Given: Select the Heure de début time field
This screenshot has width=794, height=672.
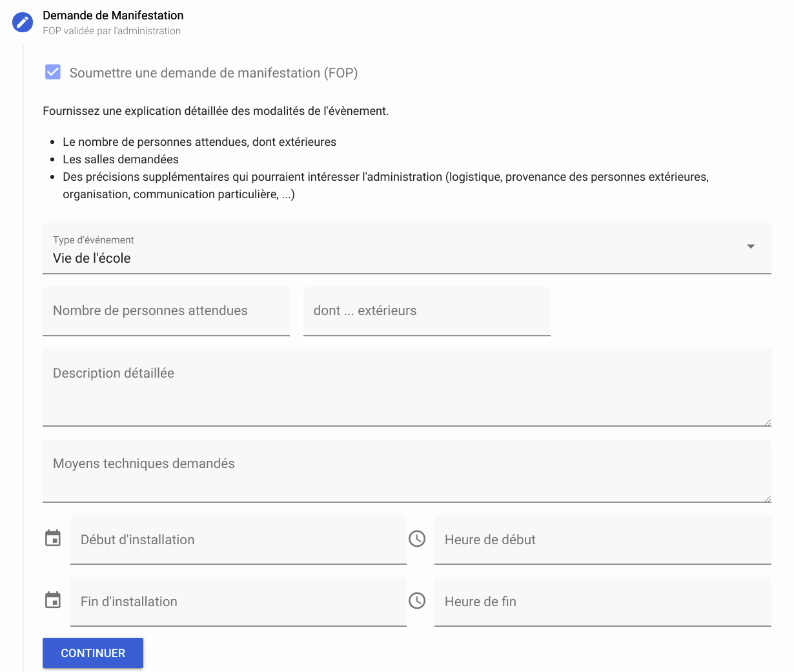Looking at the screenshot, I should pos(603,540).
